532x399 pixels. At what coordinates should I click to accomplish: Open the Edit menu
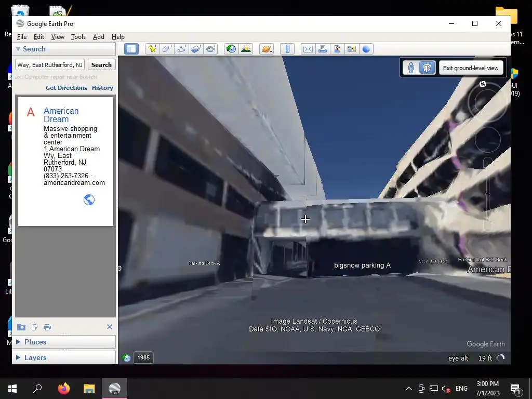coord(38,37)
